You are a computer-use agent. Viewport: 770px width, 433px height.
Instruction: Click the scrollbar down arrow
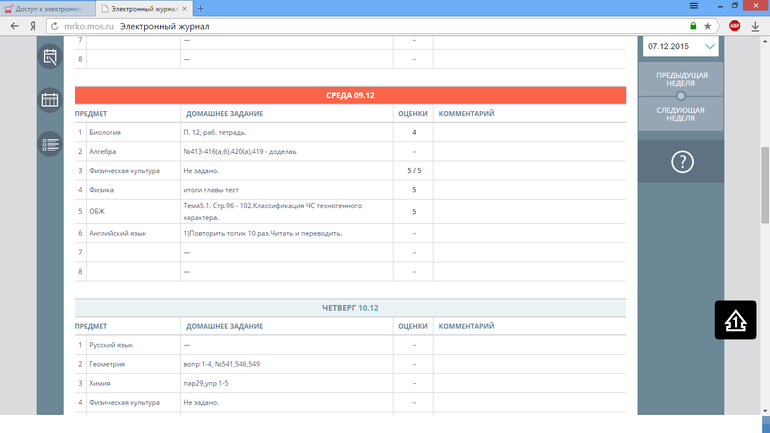[x=765, y=411]
